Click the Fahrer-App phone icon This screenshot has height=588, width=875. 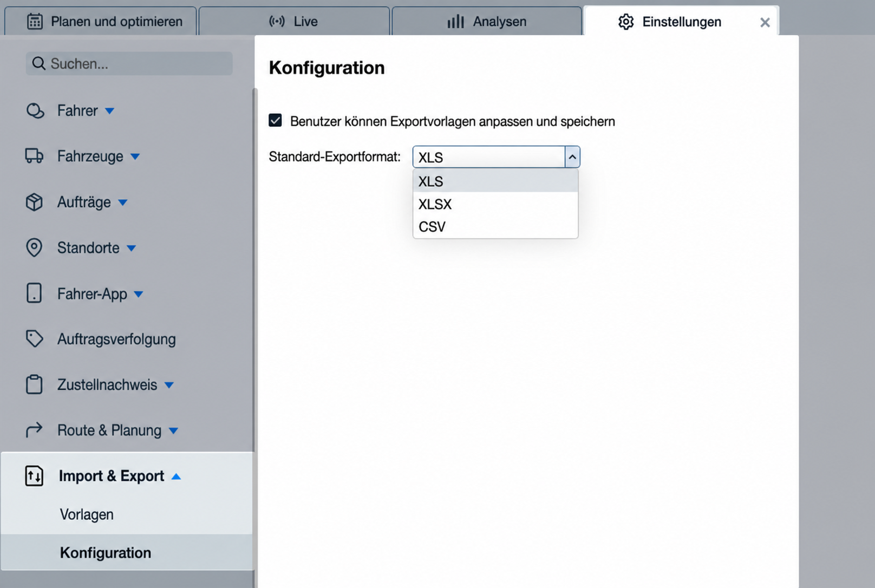tap(34, 293)
